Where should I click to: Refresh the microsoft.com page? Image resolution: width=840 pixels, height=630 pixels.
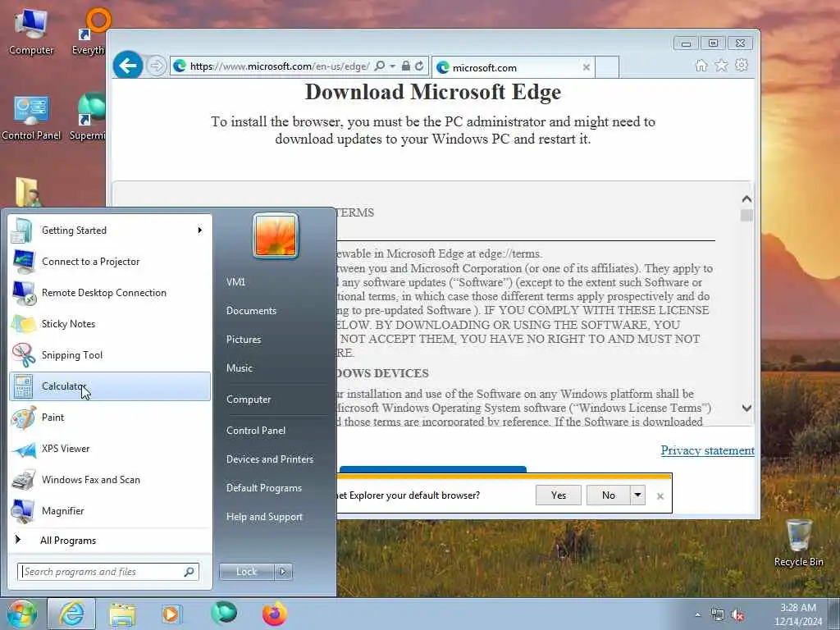click(419, 66)
